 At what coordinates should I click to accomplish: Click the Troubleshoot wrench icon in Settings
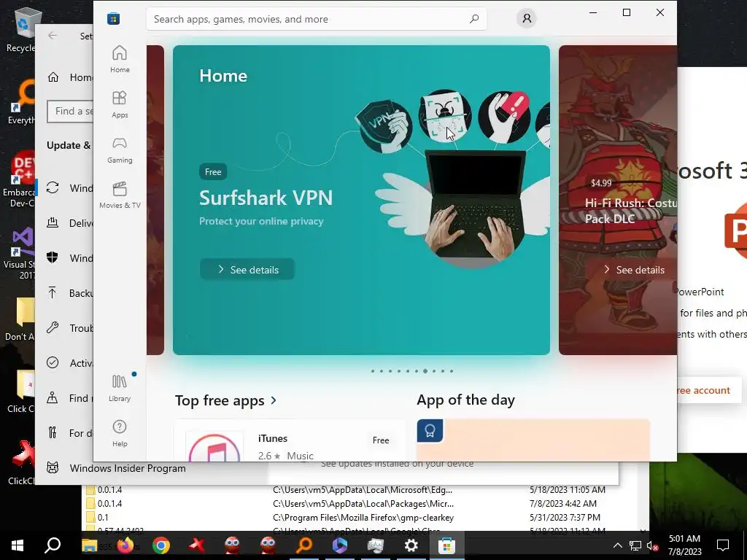(53, 327)
